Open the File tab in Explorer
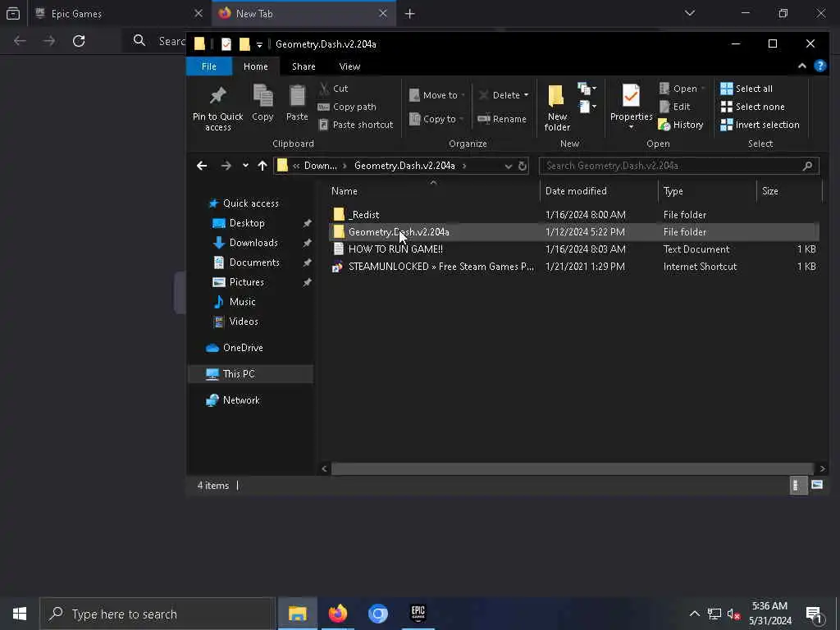This screenshot has width=840, height=630. click(209, 66)
